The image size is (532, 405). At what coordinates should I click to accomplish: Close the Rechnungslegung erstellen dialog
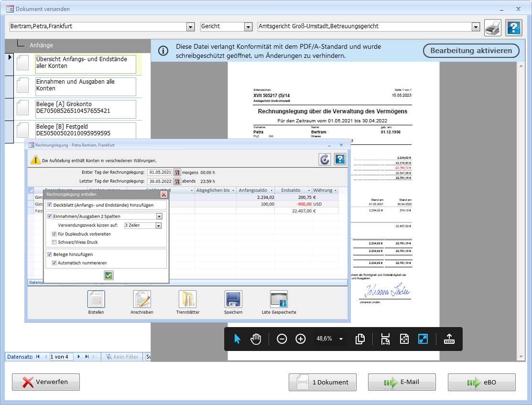tap(164, 195)
